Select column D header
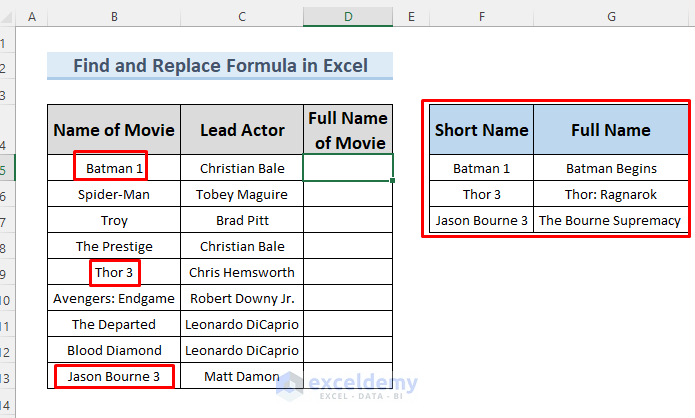The width and height of the screenshot is (695, 418). click(x=348, y=18)
